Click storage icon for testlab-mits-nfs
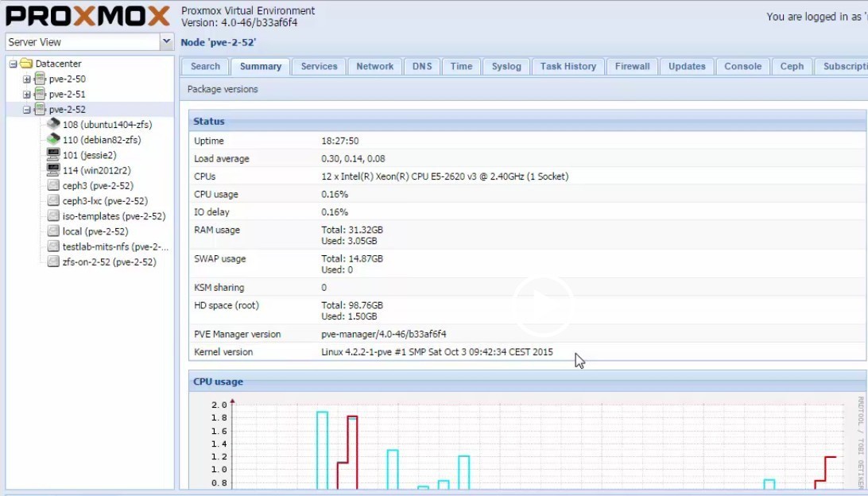The width and height of the screenshot is (868, 496). tap(53, 246)
